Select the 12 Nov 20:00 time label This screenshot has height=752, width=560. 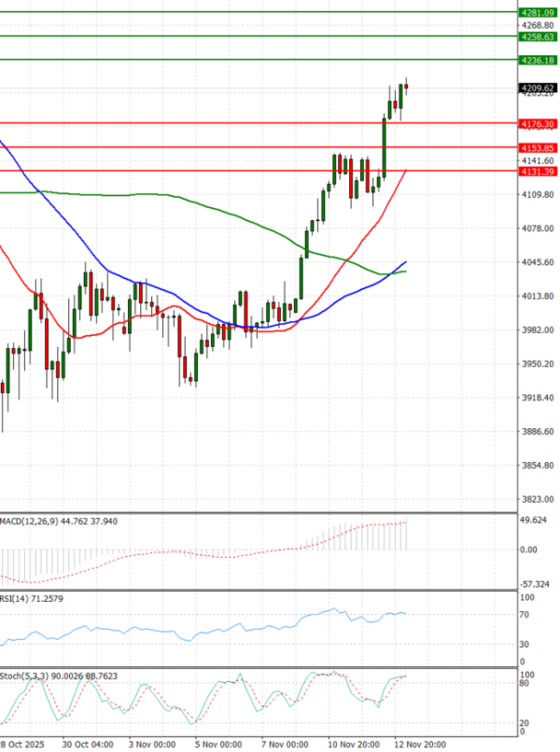coord(419,745)
